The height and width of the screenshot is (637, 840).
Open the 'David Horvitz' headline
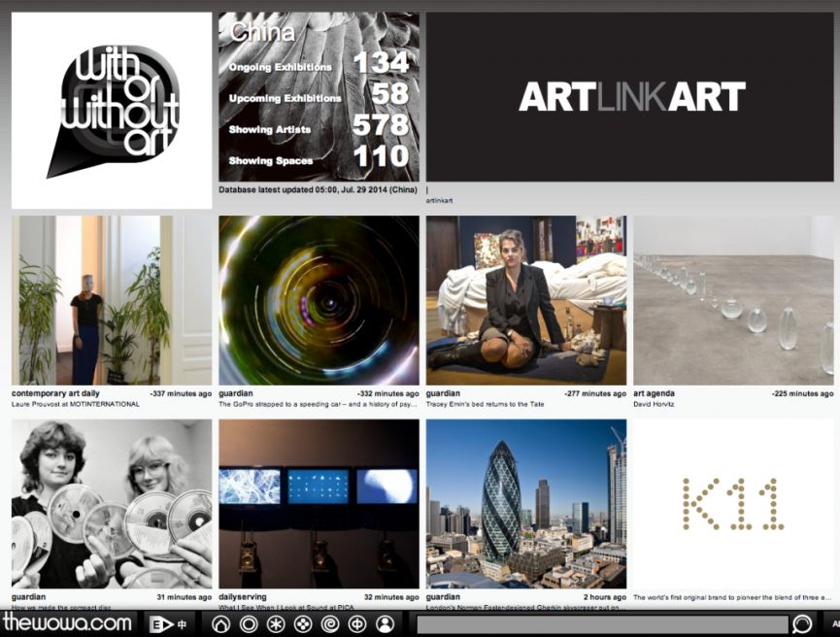[x=654, y=404]
